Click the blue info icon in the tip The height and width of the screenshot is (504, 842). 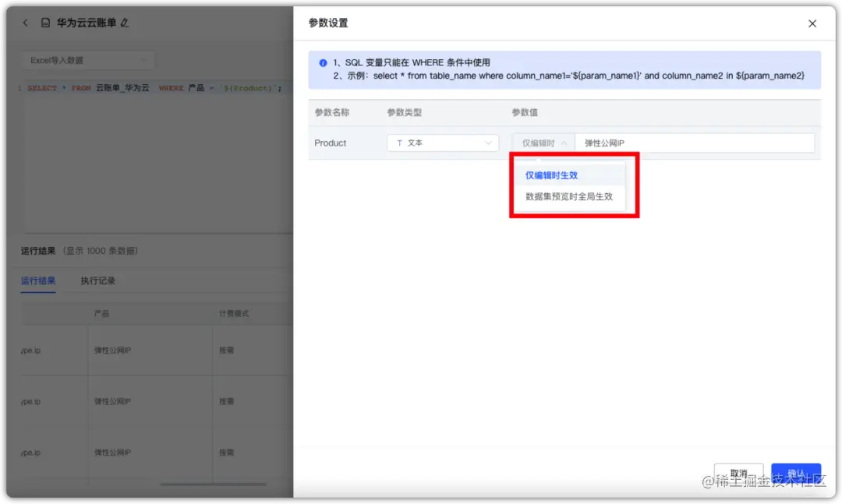click(x=323, y=63)
